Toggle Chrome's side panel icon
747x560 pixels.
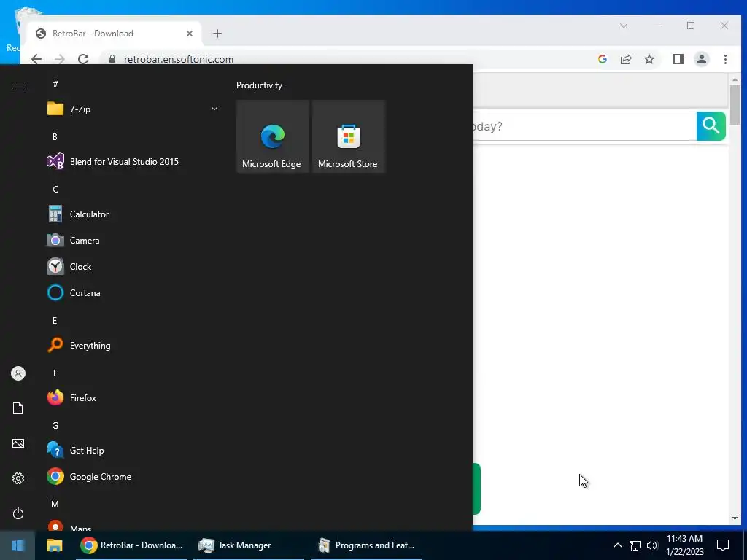coord(678,59)
